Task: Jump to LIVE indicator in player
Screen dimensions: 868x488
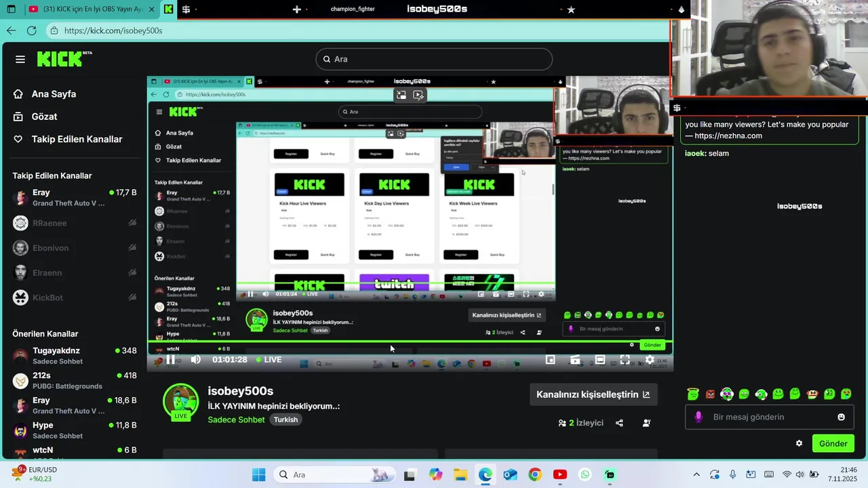Action: click(x=269, y=359)
